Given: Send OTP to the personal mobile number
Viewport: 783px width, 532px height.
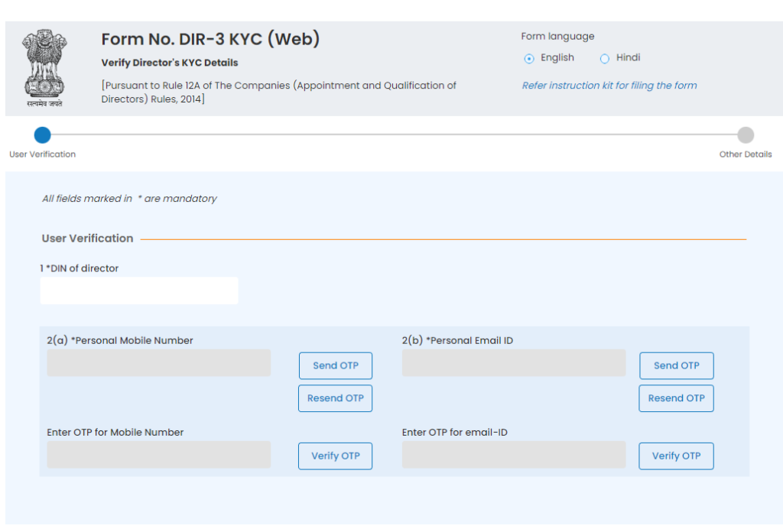Looking at the screenshot, I should [x=335, y=365].
